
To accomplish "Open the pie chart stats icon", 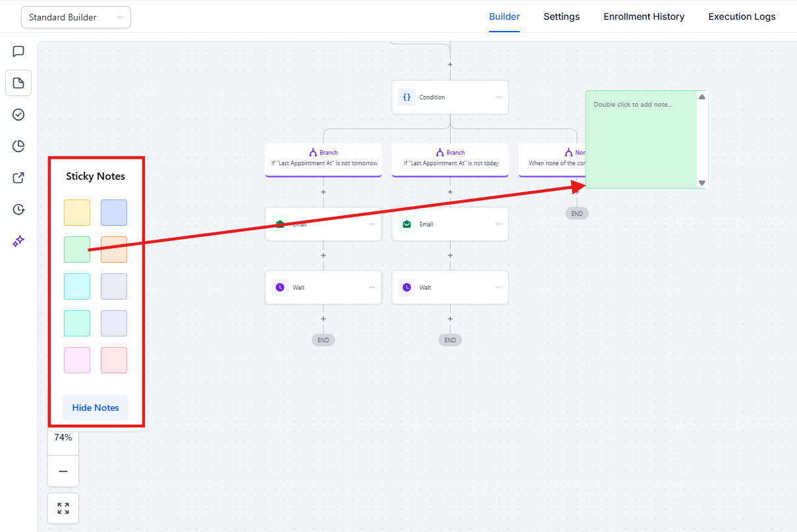I will tap(18, 146).
